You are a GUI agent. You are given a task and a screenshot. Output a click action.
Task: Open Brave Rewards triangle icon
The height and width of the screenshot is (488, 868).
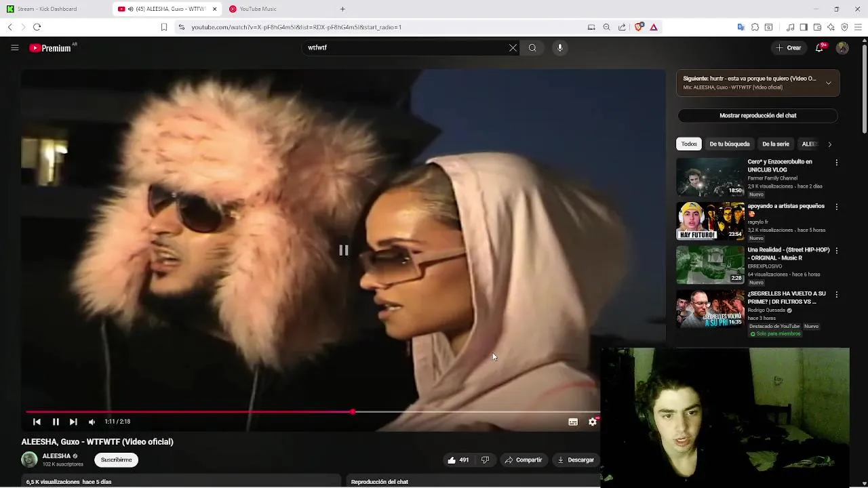pos(654,27)
